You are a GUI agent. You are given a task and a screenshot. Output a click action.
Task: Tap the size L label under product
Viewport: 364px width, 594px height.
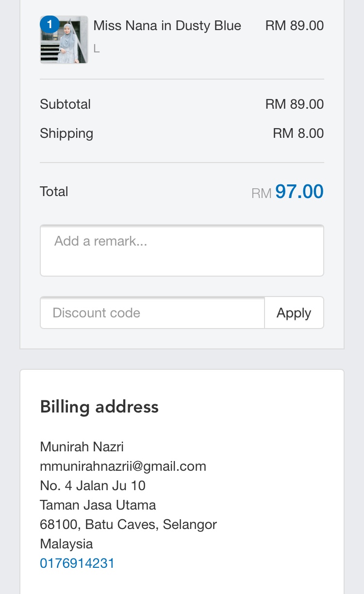coord(97,49)
